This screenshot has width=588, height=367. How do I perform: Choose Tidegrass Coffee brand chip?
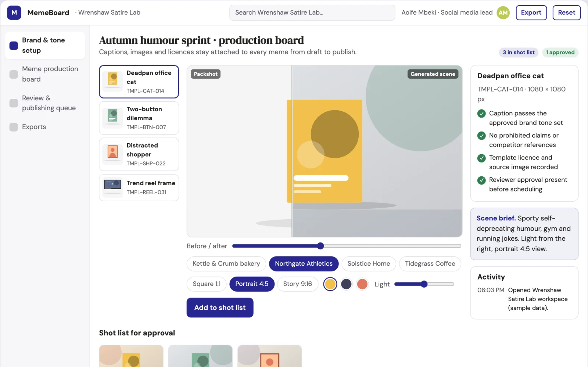tap(430, 264)
